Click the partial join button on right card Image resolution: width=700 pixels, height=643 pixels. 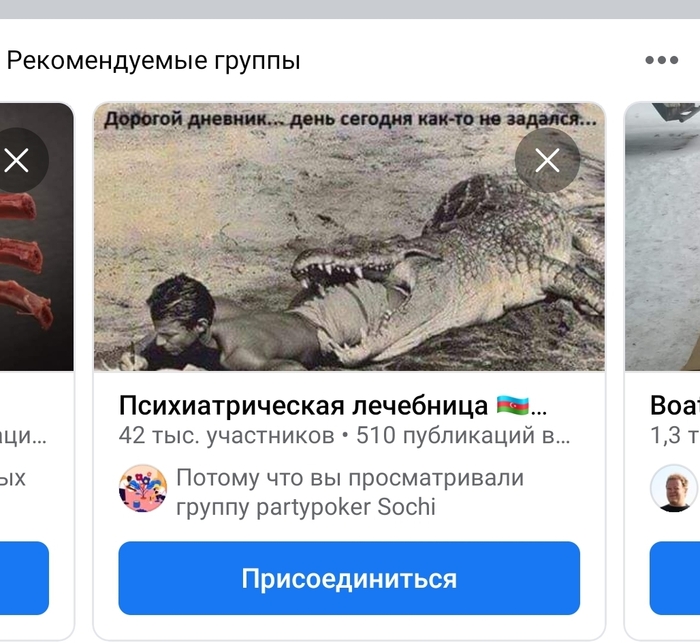[x=675, y=578]
